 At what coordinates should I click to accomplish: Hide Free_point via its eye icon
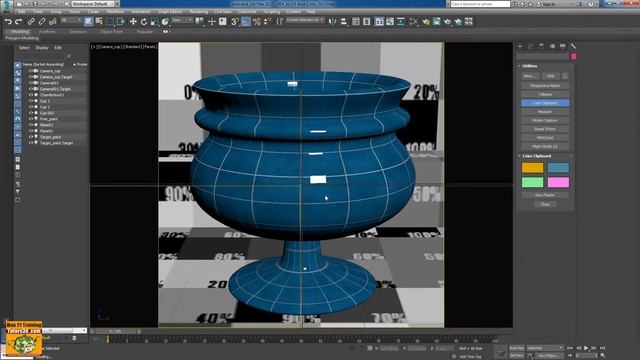point(31,119)
